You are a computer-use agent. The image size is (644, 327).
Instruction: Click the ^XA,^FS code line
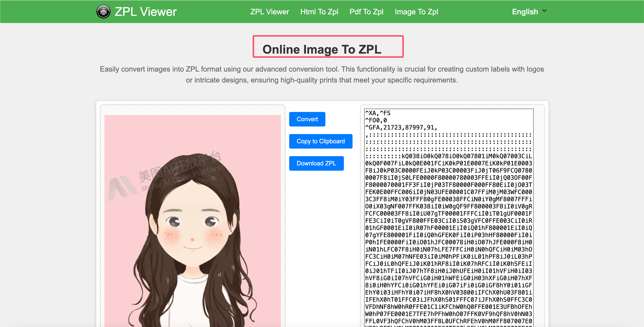[x=378, y=113]
